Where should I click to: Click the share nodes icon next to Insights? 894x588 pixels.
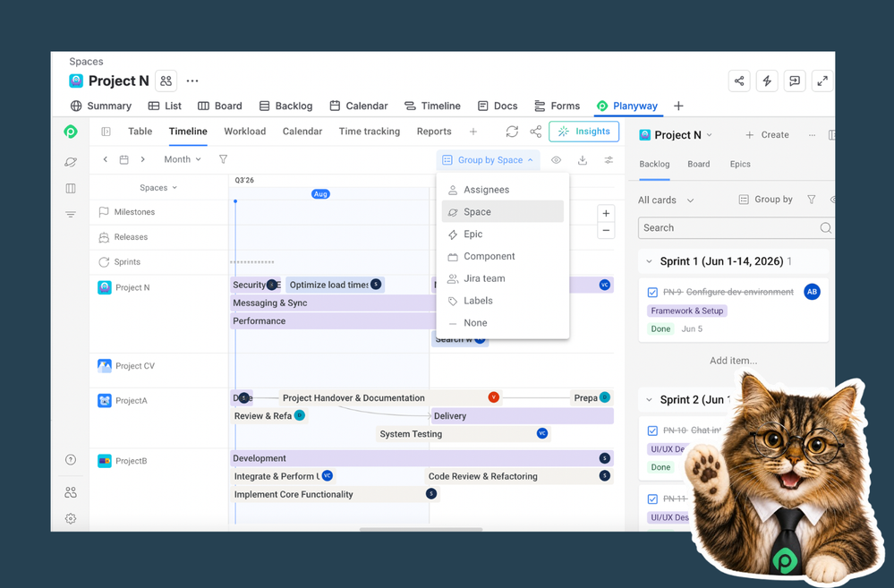(536, 132)
